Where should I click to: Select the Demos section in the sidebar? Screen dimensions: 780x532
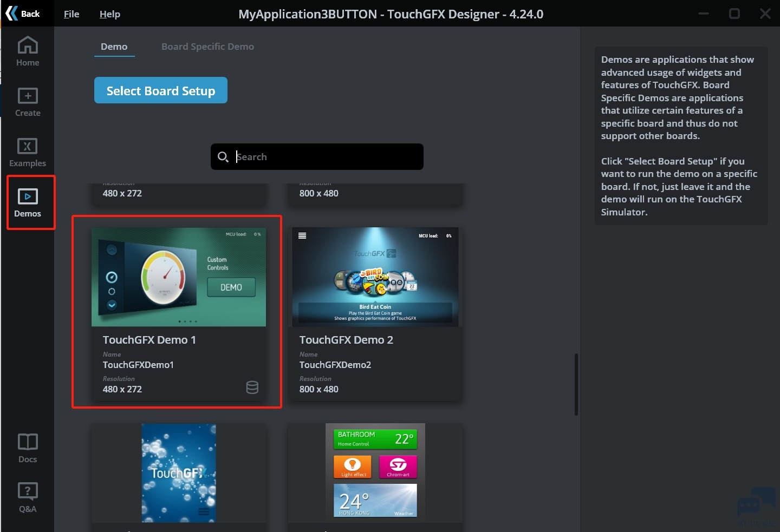coord(28,202)
